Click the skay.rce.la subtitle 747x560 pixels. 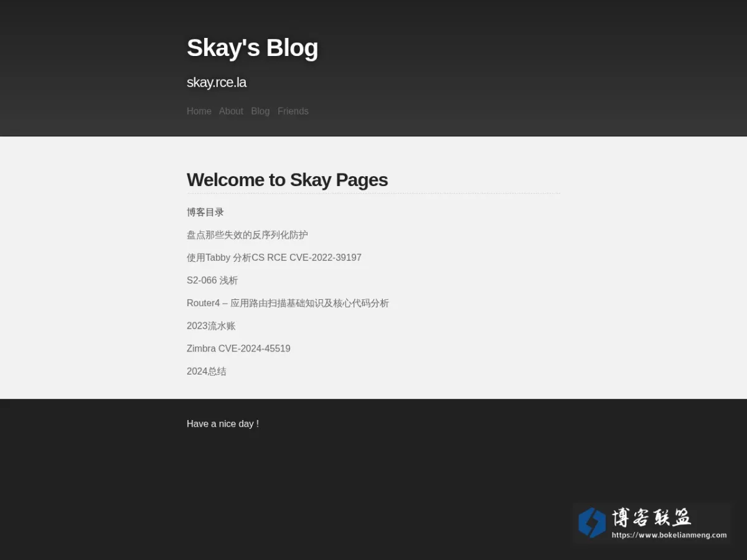(x=217, y=82)
